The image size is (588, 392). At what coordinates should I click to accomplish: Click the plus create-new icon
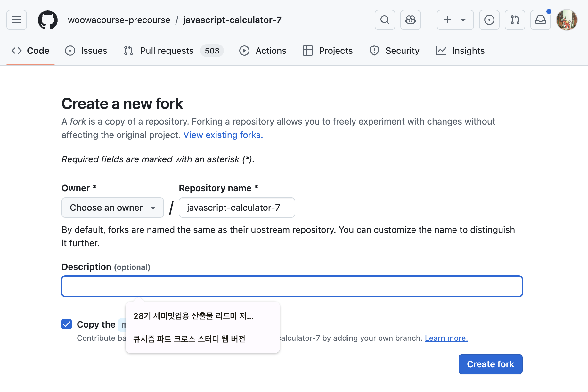pyautogui.click(x=447, y=20)
